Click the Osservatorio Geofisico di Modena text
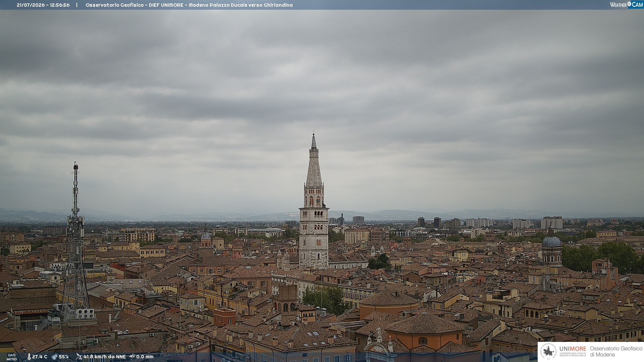Viewport: 644px width, 362px height. (616, 352)
